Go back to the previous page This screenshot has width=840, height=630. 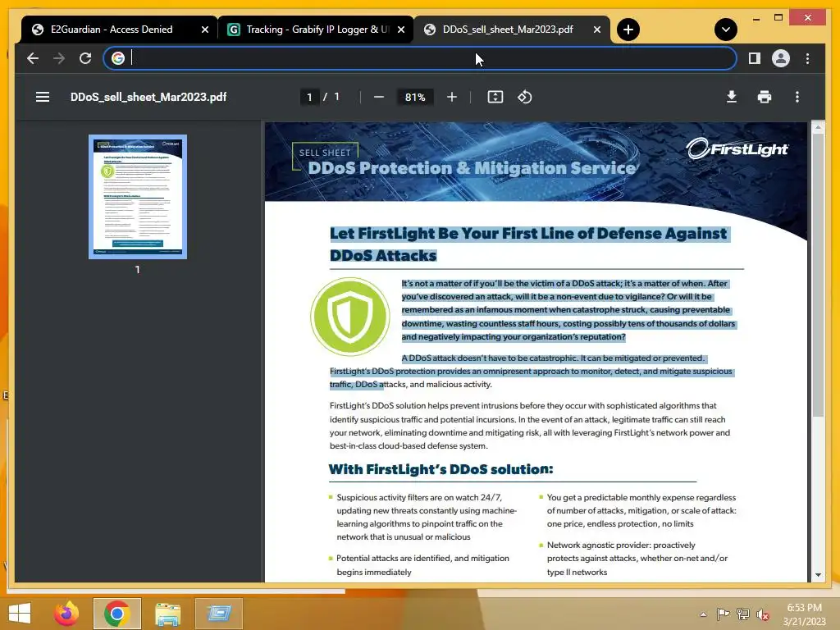pyautogui.click(x=33, y=58)
